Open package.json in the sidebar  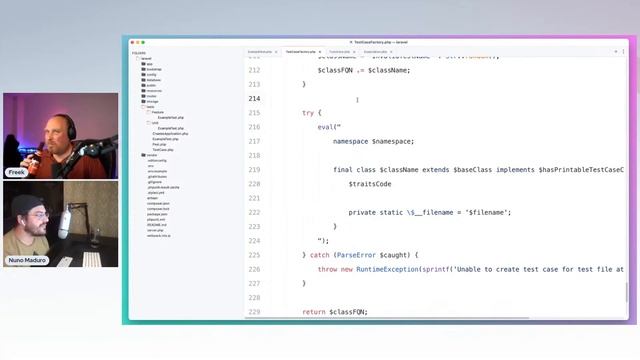pyautogui.click(x=157, y=214)
